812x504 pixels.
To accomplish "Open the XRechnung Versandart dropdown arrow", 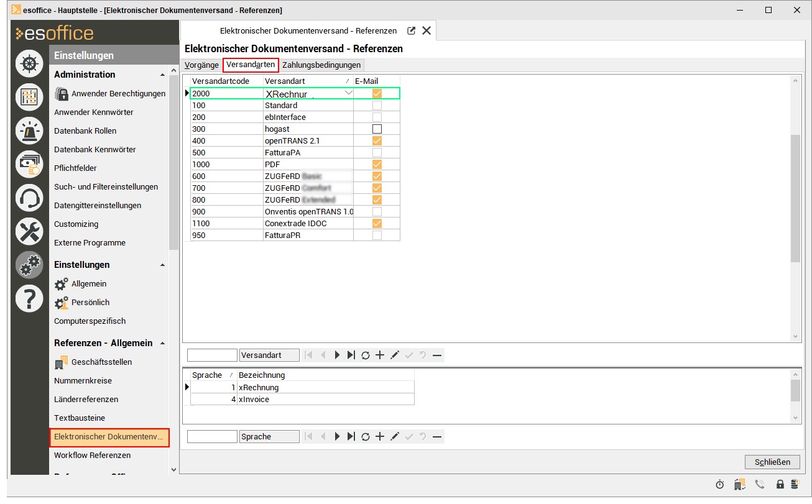I will click(x=348, y=93).
